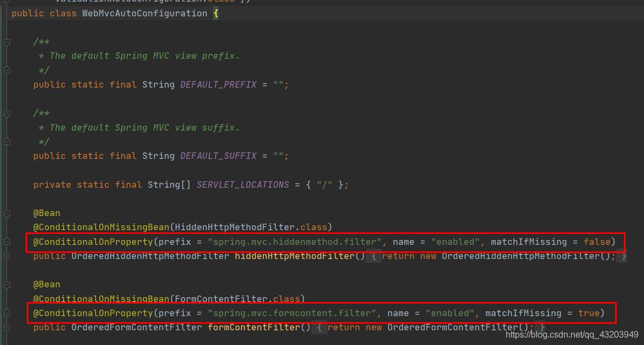The height and width of the screenshot is (345, 644).
Task: Click the constant SERVLET_LOCATIONS
Action: point(243,185)
